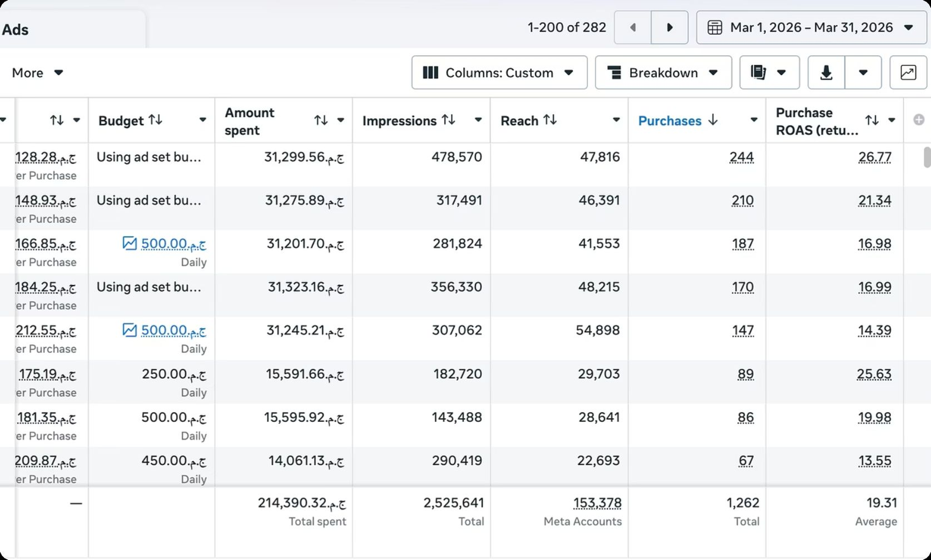Open the date range picker
The image size is (931, 560).
point(812,27)
